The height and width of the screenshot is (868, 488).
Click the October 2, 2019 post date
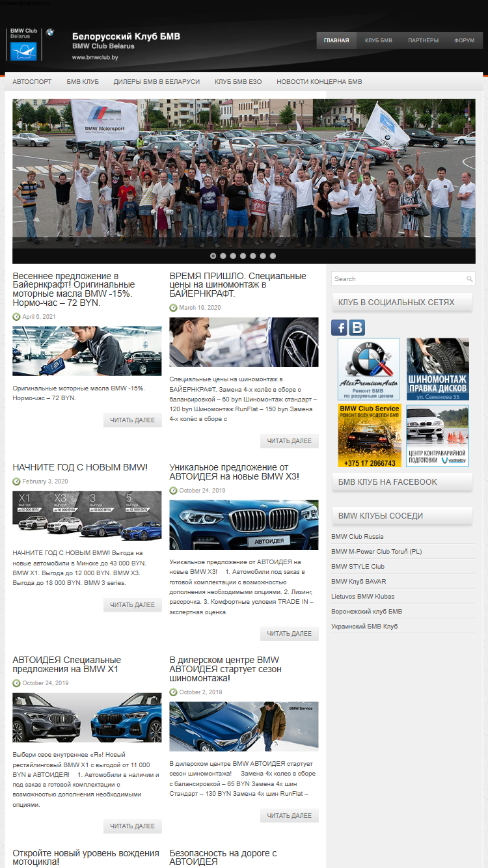click(200, 692)
